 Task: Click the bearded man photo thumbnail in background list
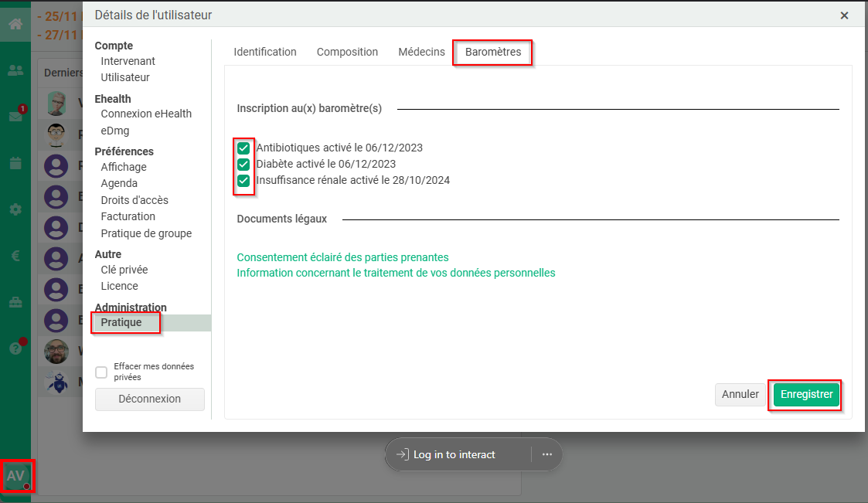[x=56, y=352]
